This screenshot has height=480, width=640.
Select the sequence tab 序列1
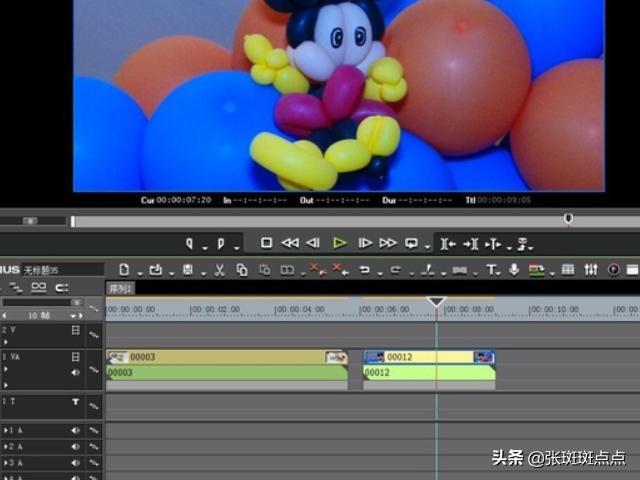120,289
